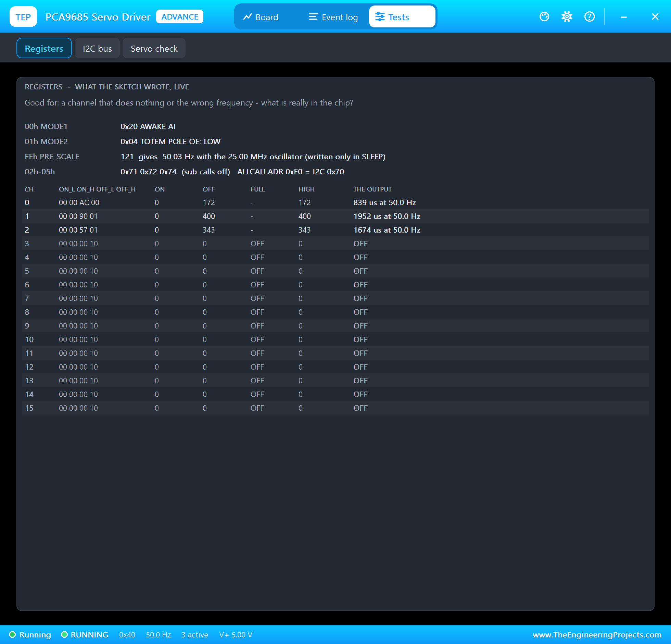The height and width of the screenshot is (644, 671).
Task: Click the HIGH column header
Action: pyautogui.click(x=306, y=189)
